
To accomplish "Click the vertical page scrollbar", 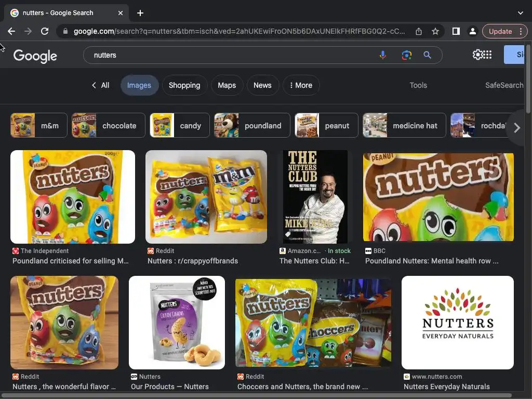I will pyautogui.click(x=528, y=78).
